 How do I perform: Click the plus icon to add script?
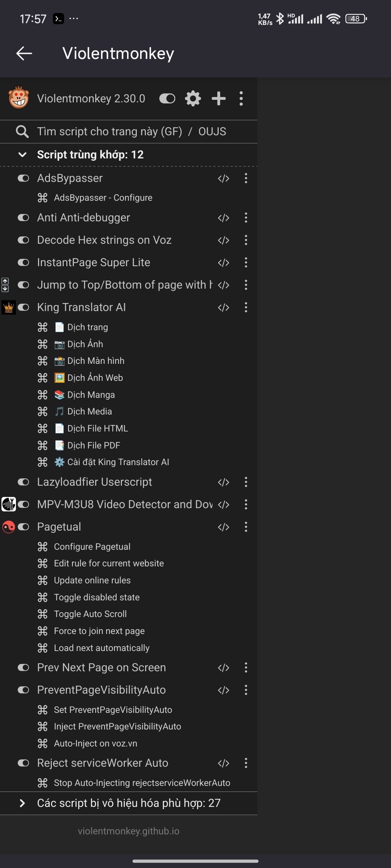coord(219,98)
